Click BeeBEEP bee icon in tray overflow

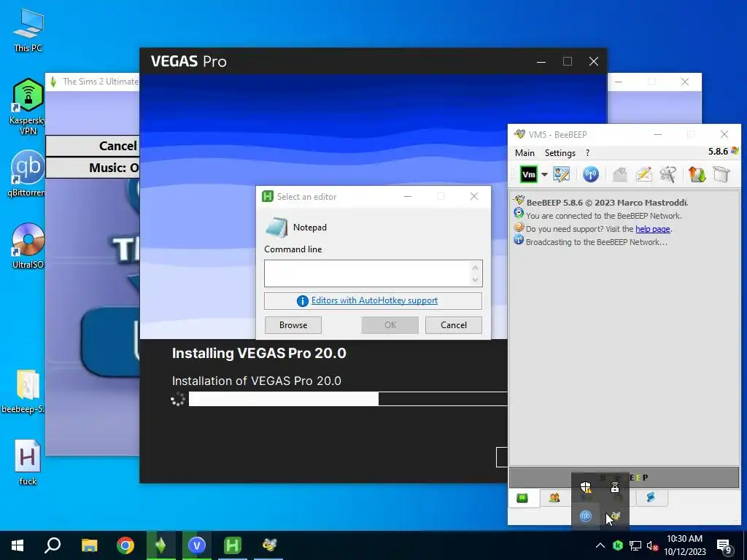tap(615, 516)
